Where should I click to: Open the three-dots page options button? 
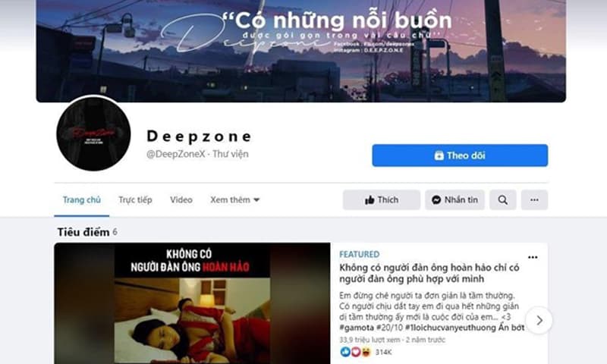coord(534,200)
